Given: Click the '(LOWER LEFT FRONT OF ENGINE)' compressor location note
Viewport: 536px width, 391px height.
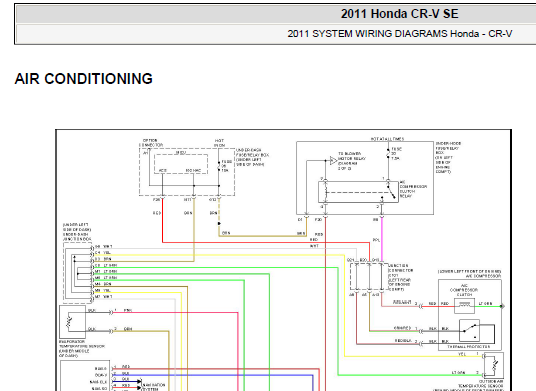Looking at the screenshot, I should click(469, 271).
